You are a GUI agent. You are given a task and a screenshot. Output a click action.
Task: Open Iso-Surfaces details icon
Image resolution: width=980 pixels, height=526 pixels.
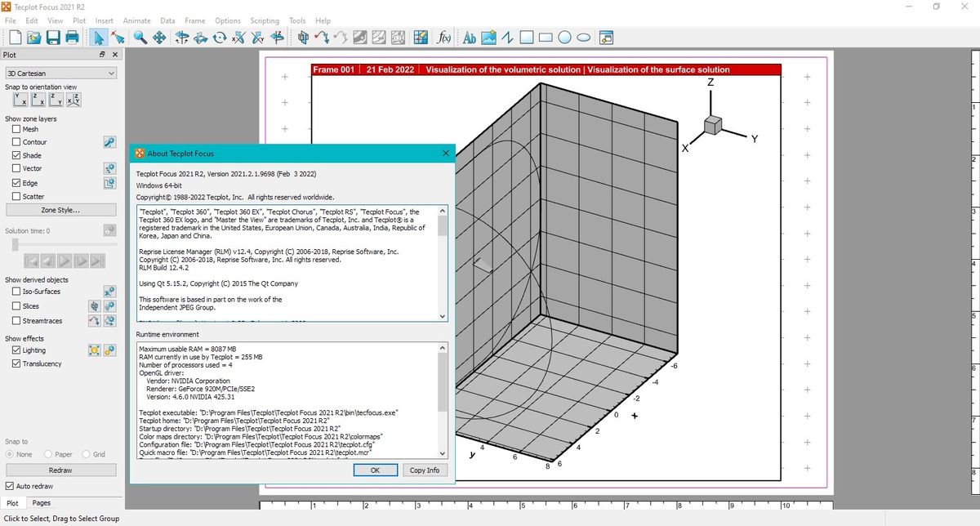click(109, 291)
